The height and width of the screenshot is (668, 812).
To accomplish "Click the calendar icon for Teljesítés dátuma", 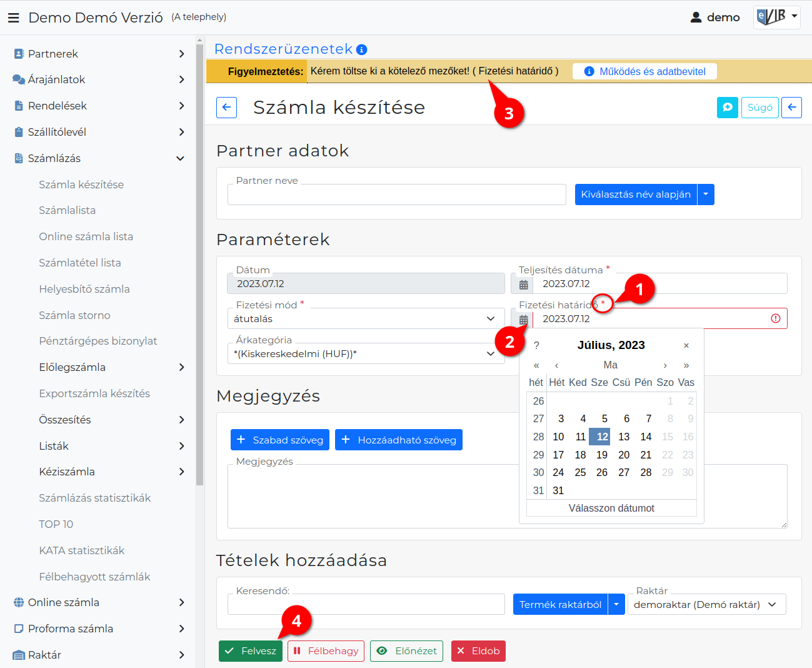I will click(523, 285).
